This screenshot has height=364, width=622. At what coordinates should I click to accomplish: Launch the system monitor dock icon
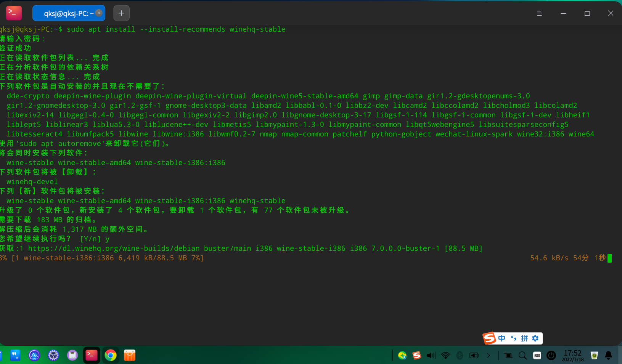pos(34,356)
